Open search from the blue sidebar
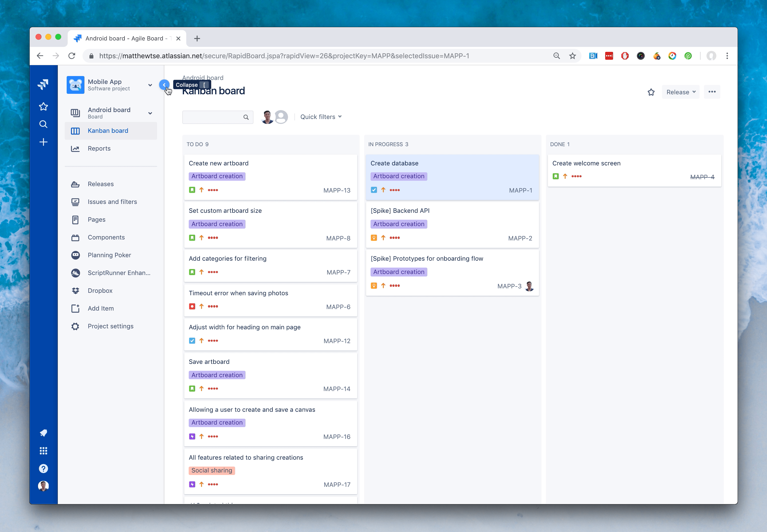767x532 pixels. coord(44,124)
